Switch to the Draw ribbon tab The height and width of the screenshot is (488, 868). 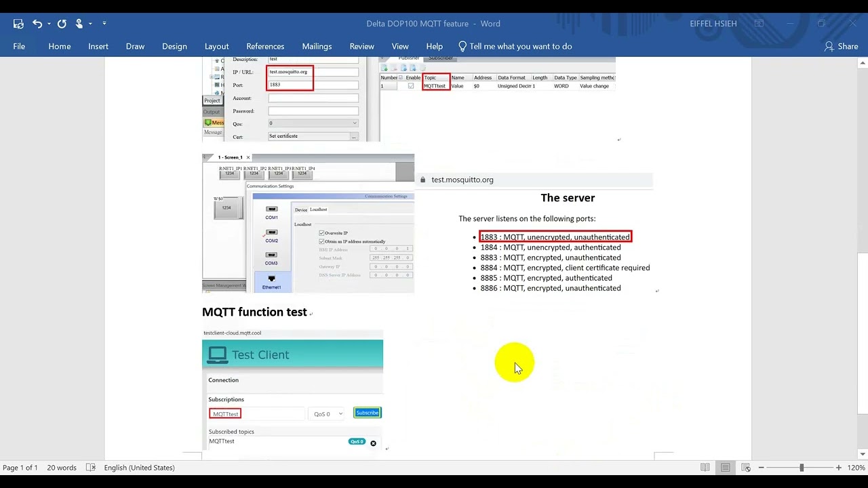point(135,46)
